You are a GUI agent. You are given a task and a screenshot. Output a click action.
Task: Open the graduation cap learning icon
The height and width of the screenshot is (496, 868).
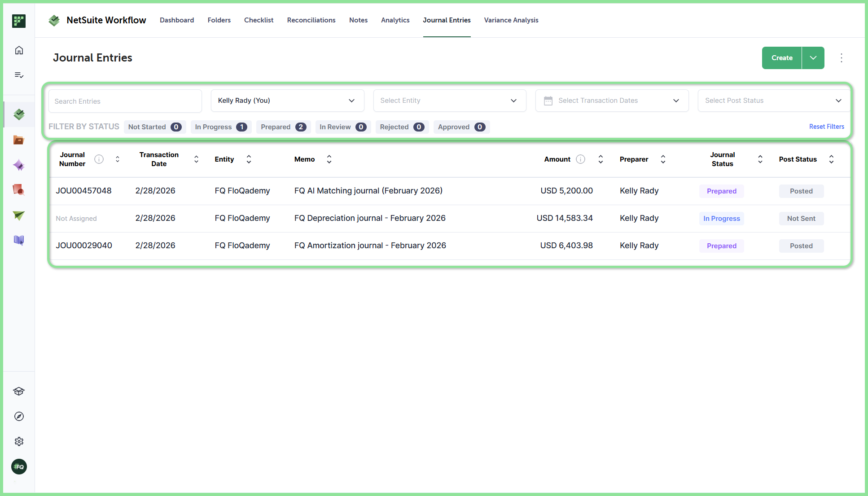tap(19, 391)
